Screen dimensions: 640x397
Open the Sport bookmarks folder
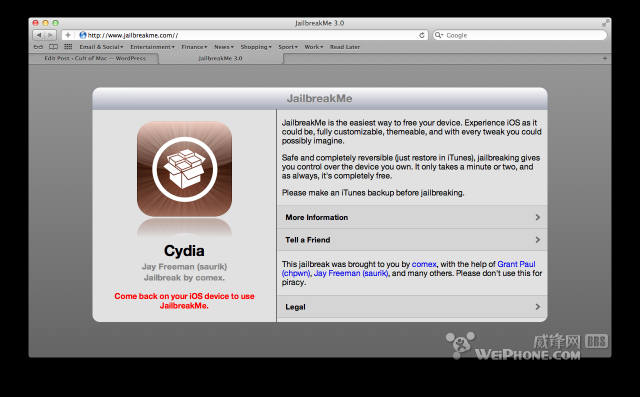pos(288,47)
